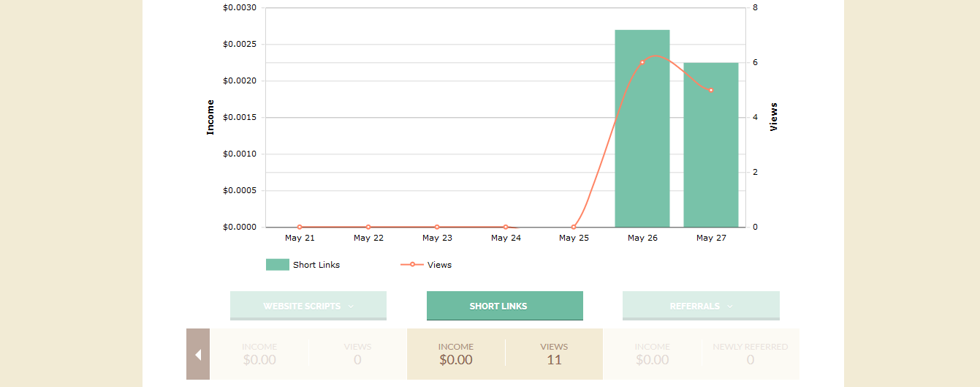
Task: Click the left arrow carousel icon
Action: [x=197, y=355]
